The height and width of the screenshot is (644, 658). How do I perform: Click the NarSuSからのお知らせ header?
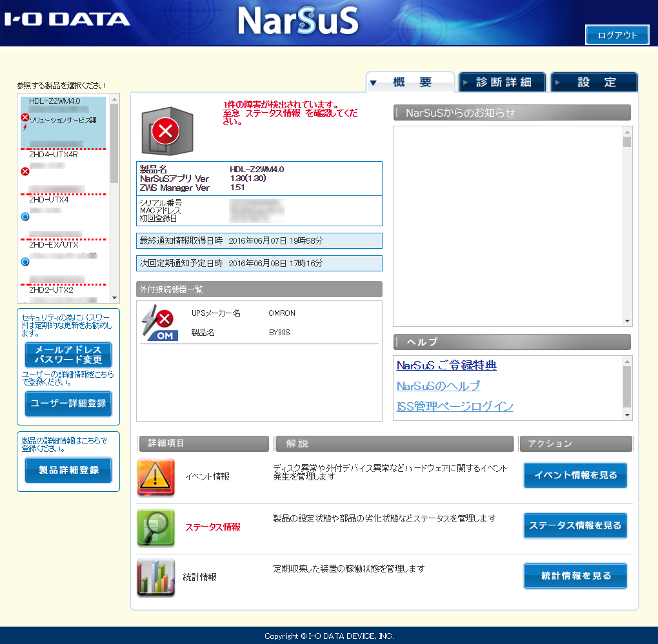[x=512, y=112]
